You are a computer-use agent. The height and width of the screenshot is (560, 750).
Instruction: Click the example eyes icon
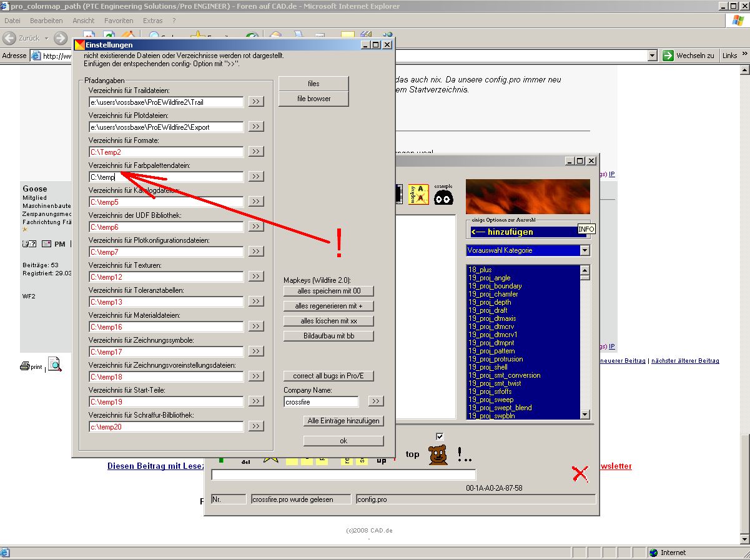(x=443, y=195)
